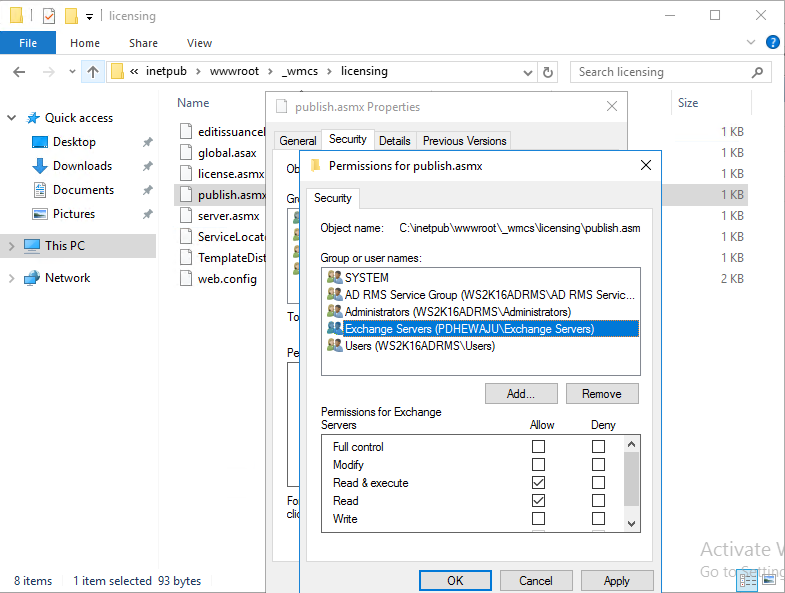
Task: Select the Downloads quick access icon
Action: click(40, 166)
